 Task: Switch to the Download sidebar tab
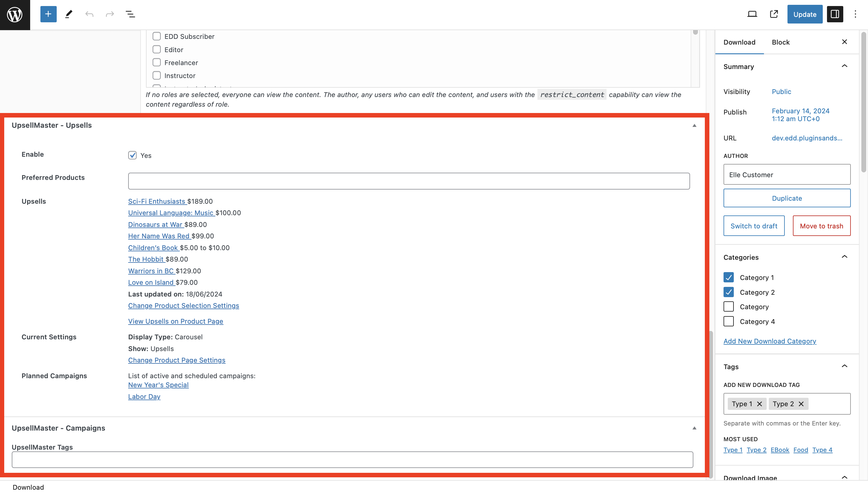coord(739,42)
